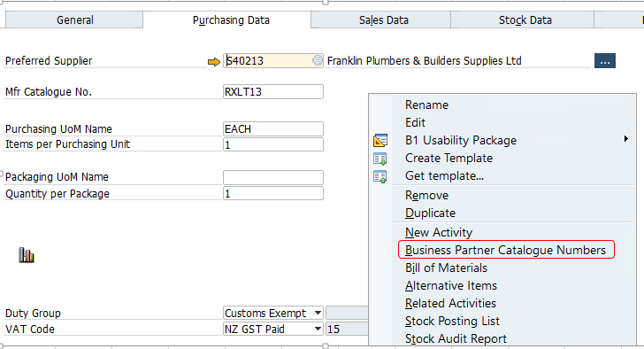Image resolution: width=644 pixels, height=349 pixels.
Task: Click New Activity menu entry
Action: (x=439, y=232)
